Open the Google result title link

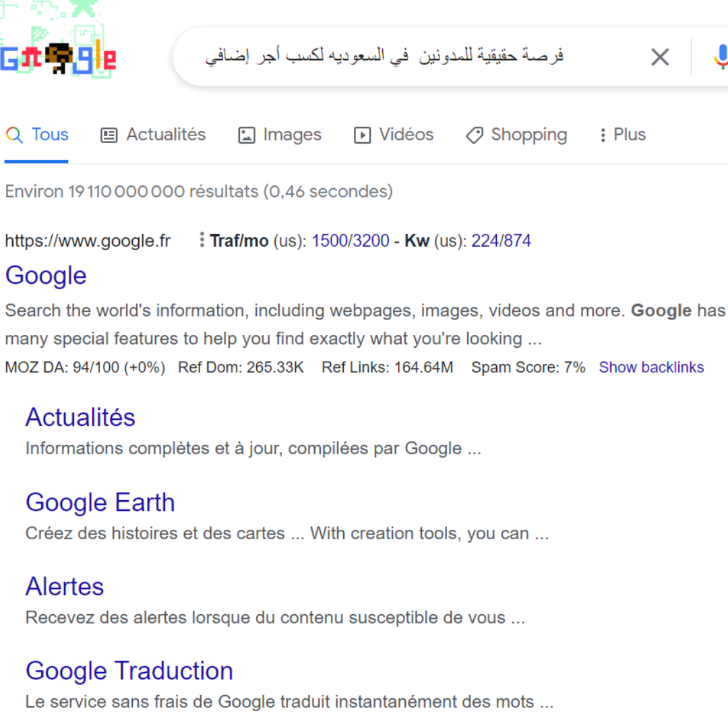pyautogui.click(x=46, y=275)
